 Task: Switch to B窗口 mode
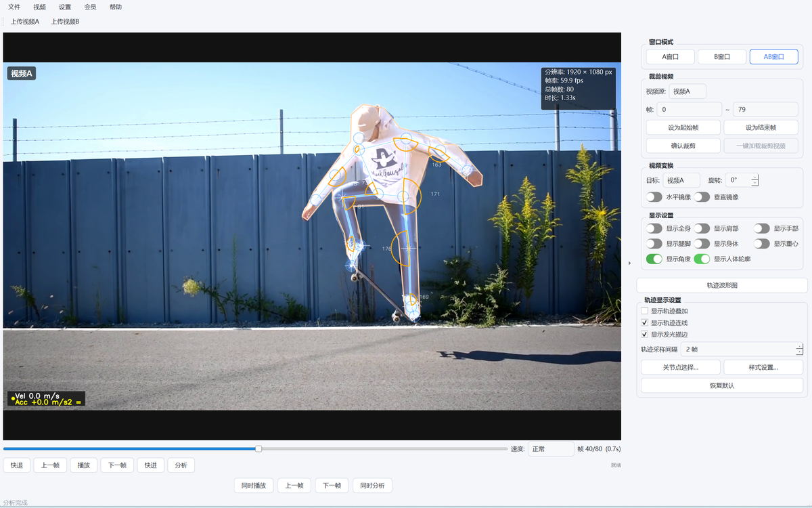pos(722,57)
